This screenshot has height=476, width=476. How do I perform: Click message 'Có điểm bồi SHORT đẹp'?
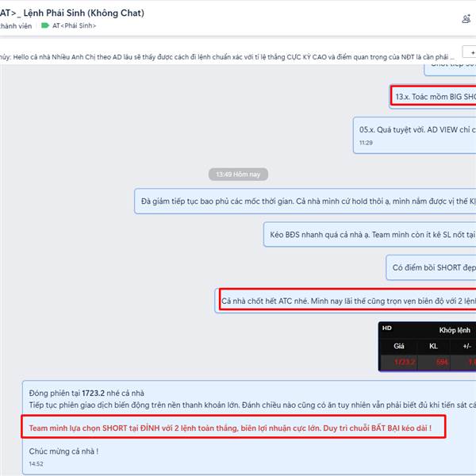tap(431, 267)
